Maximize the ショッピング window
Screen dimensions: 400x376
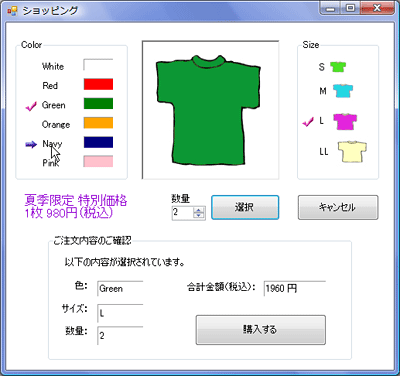pos(350,8)
